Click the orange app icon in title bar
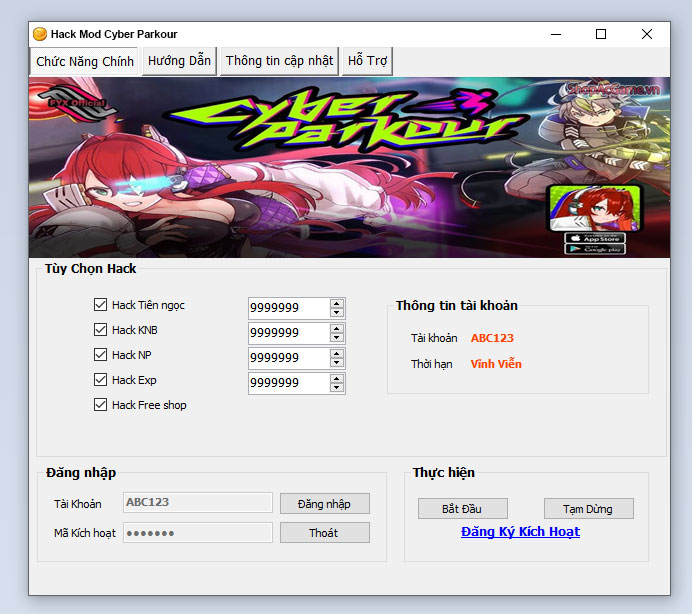693x616 pixels. 40,34
